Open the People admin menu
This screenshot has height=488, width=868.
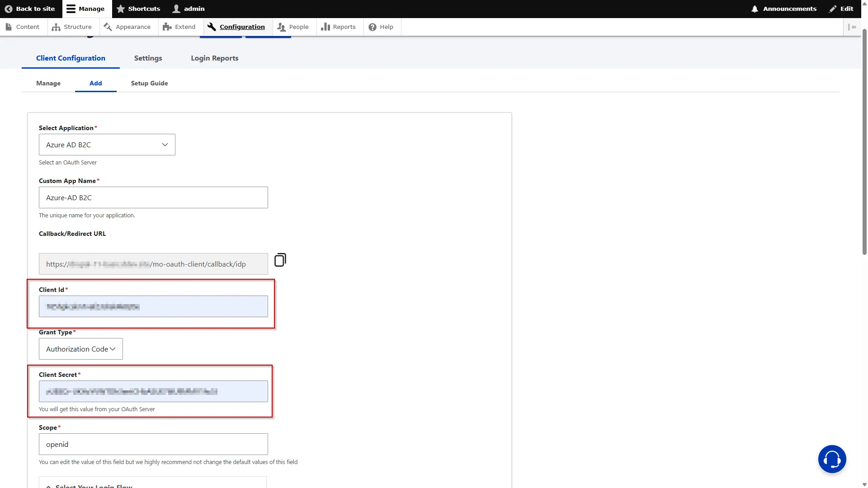tap(293, 27)
